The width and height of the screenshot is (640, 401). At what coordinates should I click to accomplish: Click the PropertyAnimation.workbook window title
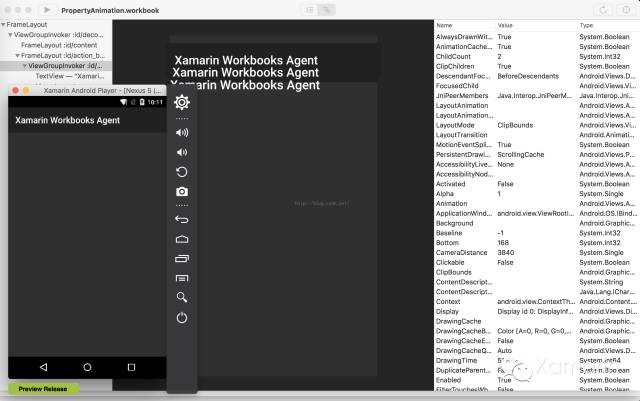click(110, 10)
